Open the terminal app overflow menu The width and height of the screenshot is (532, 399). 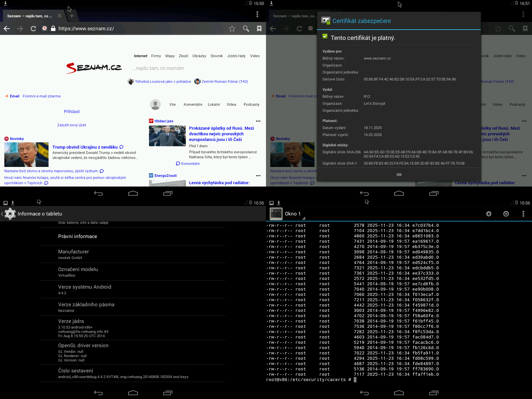tap(523, 214)
